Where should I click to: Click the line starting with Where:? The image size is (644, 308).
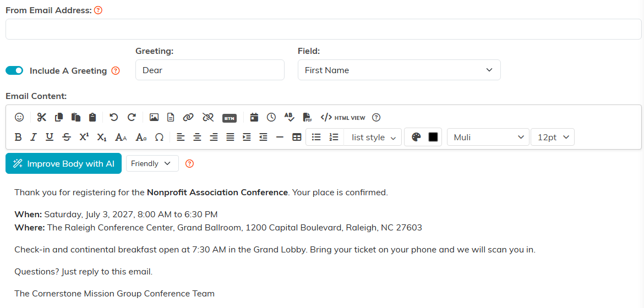pyautogui.click(x=218, y=228)
